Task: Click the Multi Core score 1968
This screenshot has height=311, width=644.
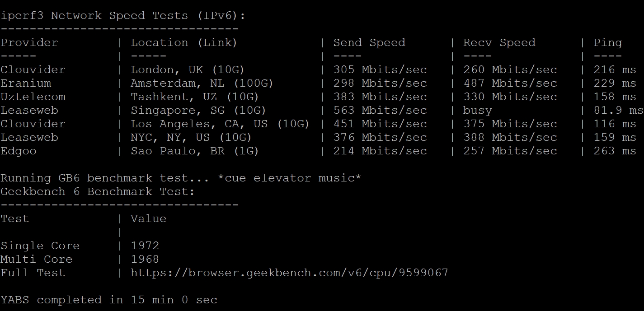Action: click(x=145, y=259)
